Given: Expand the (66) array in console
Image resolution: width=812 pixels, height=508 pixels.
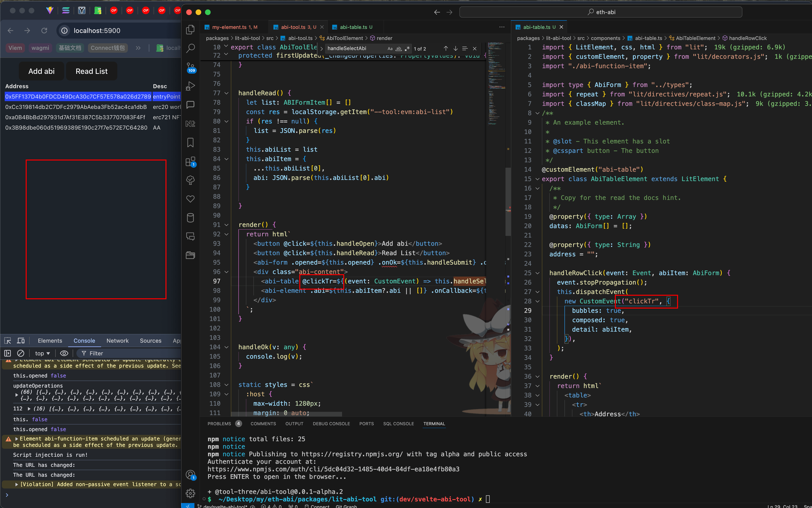Looking at the screenshot, I should tap(16, 395).
